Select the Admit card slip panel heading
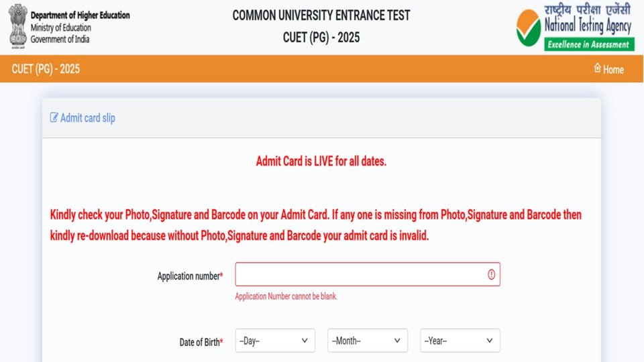 pos(88,118)
